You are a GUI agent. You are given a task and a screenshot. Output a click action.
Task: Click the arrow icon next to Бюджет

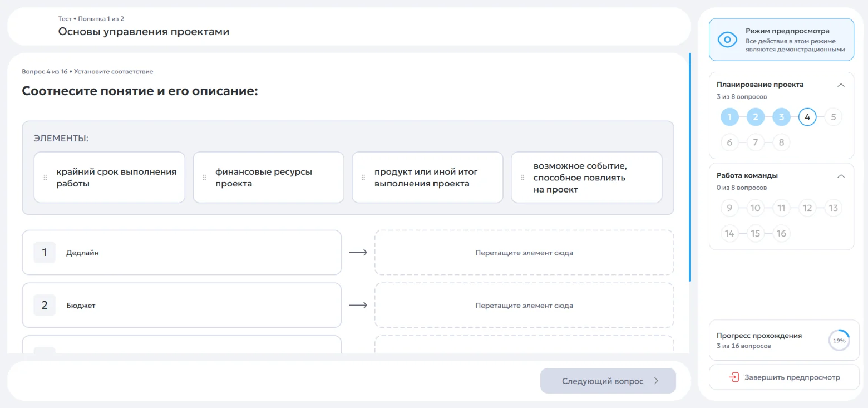358,305
